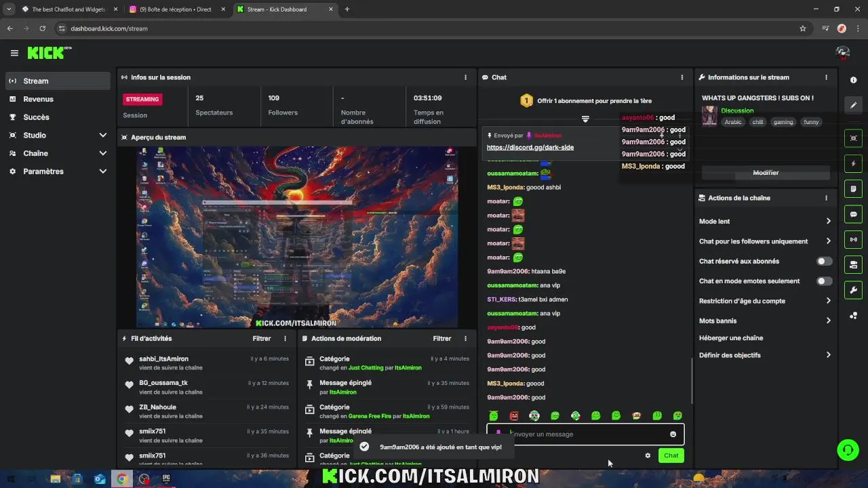Open Chat pour les followers uniquement chevron
Screen dimensions: 868x488
pos(828,241)
